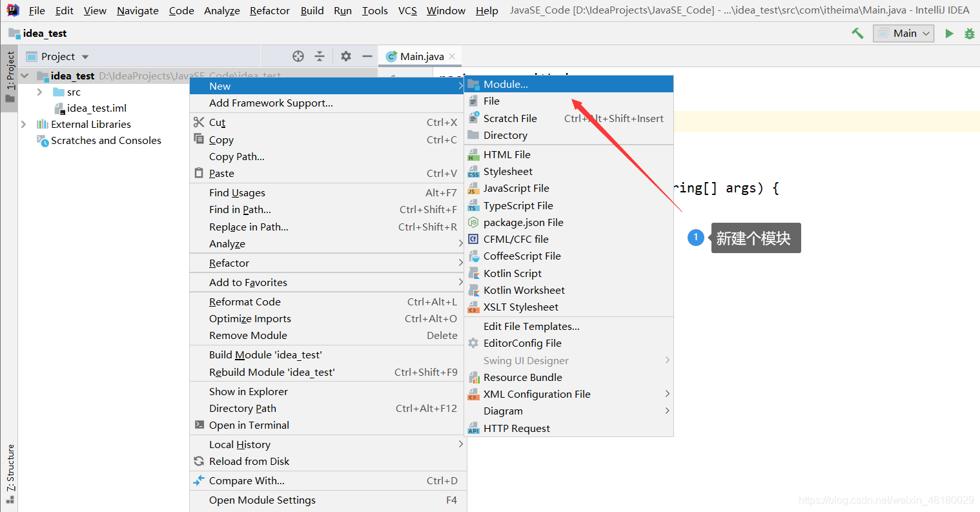This screenshot has height=512, width=980.
Task: Start debugging with the bug icon
Action: click(x=969, y=34)
